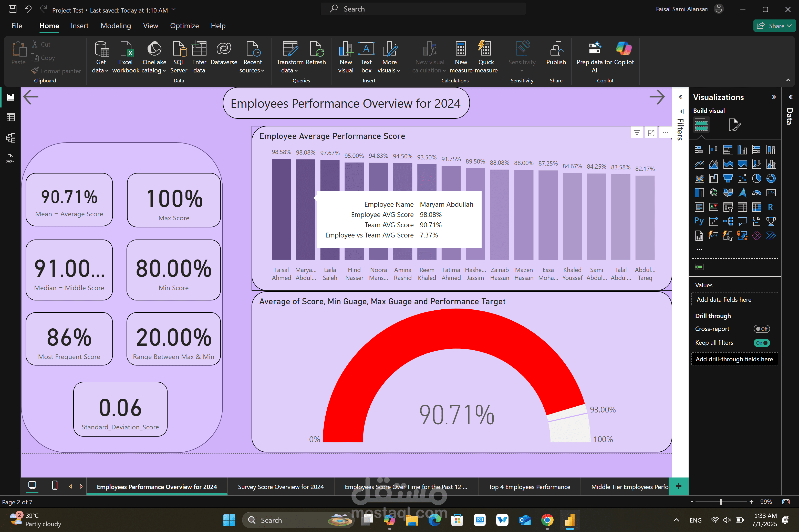Open the Modeling ribbon tab
Image resolution: width=799 pixels, height=532 pixels.
(x=116, y=26)
